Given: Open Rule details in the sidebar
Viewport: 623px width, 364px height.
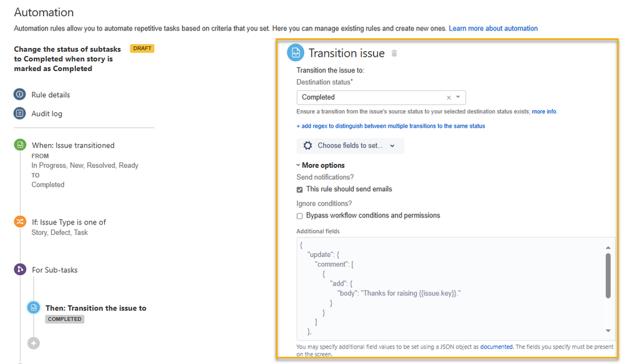Looking at the screenshot, I should [51, 95].
